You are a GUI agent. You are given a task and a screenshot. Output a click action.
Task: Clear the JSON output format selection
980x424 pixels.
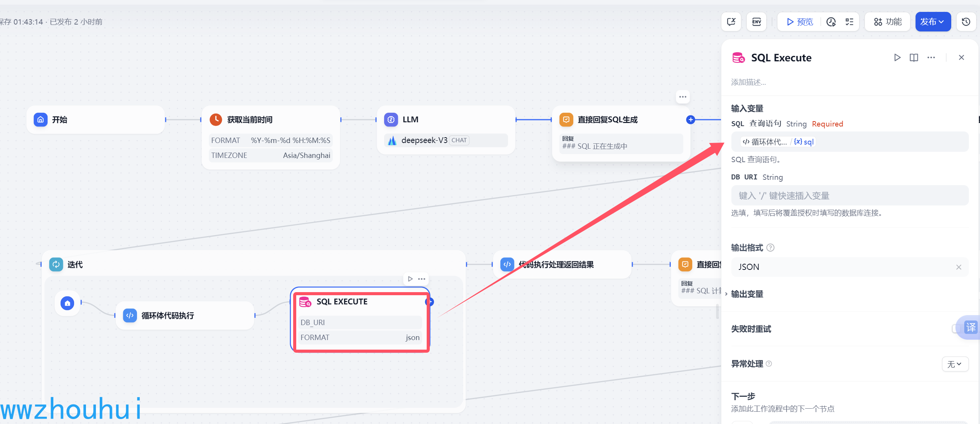click(959, 267)
